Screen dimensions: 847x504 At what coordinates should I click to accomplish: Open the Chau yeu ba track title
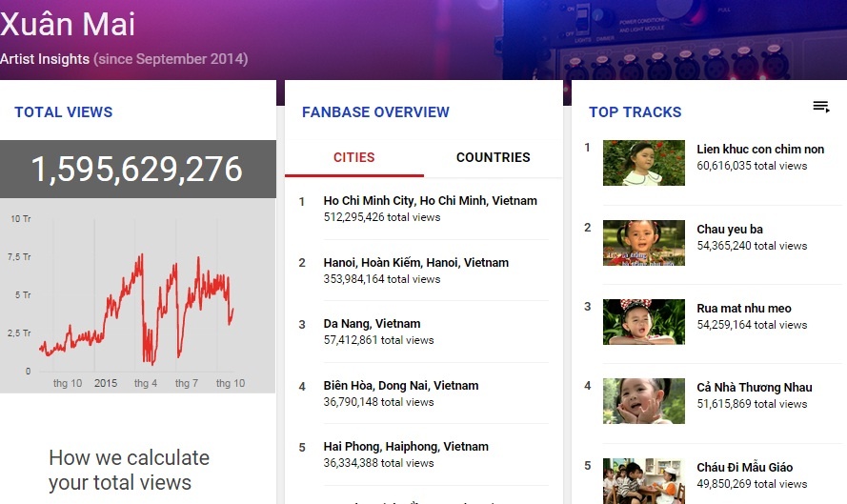730,230
